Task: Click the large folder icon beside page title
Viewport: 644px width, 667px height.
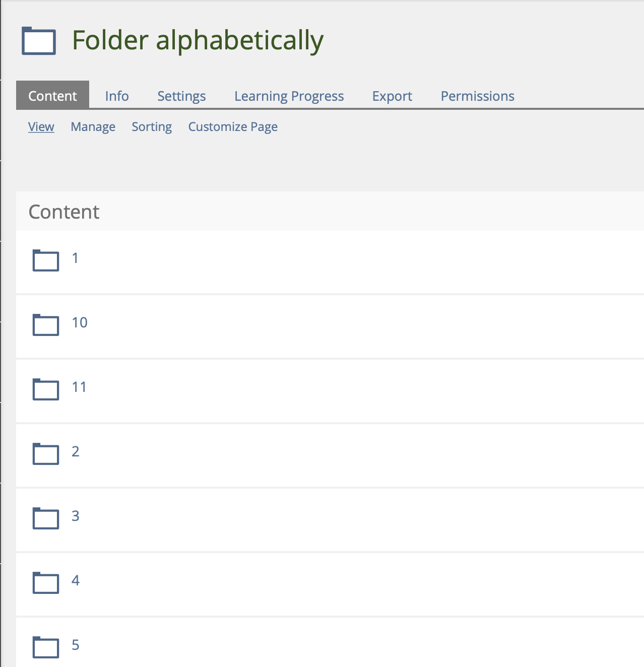Action: [39, 41]
